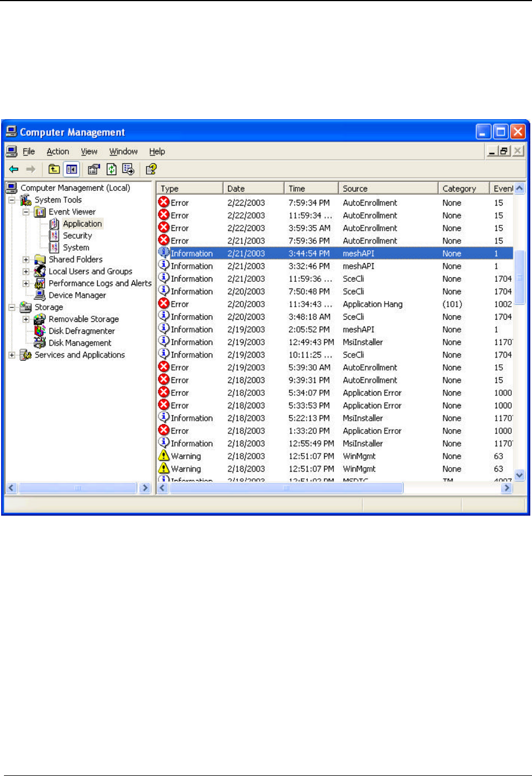Click tree pane horizontal scrollbar right arrow
Viewport: 532px width, 776px height.
point(145,488)
